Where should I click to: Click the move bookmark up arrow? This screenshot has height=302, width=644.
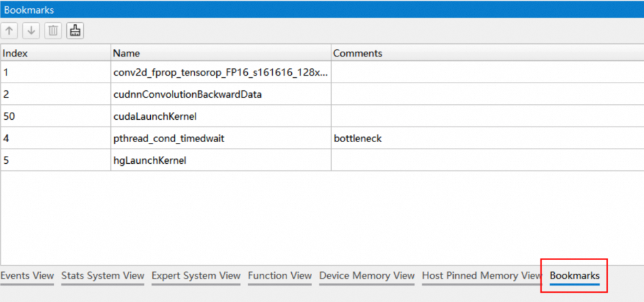pyautogui.click(x=10, y=31)
